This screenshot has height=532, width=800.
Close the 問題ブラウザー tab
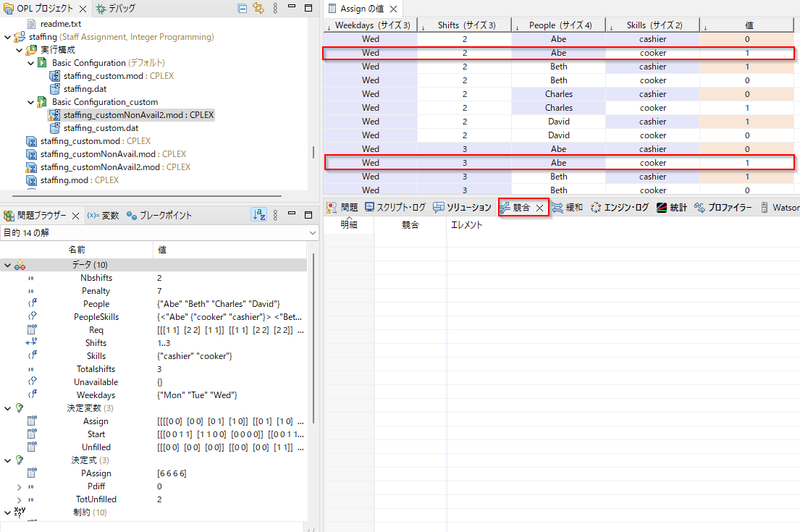75,216
